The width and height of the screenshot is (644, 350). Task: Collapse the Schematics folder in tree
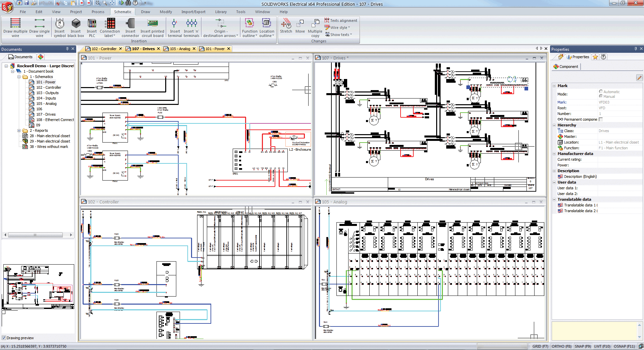coord(19,77)
